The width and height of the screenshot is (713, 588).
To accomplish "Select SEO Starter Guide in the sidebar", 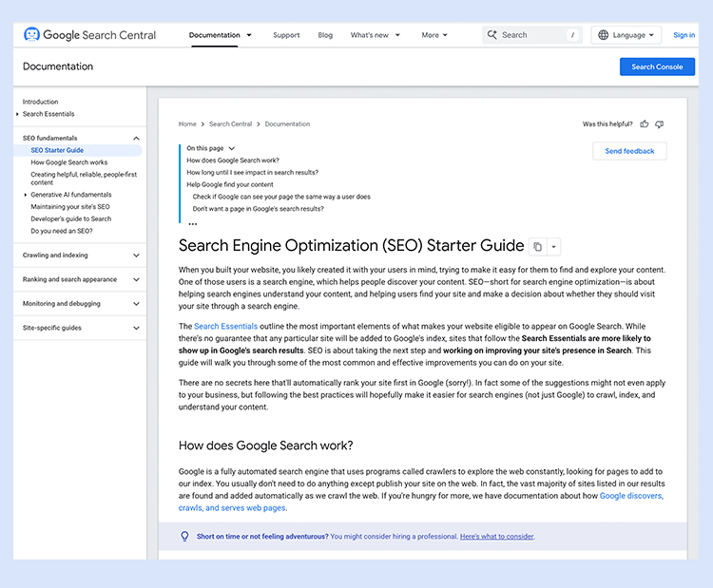I will click(x=57, y=150).
